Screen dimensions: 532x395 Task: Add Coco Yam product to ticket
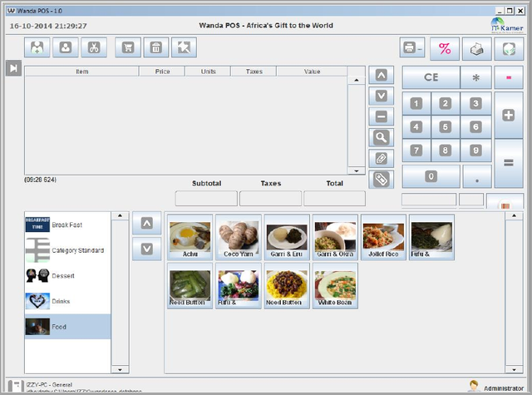click(x=239, y=237)
